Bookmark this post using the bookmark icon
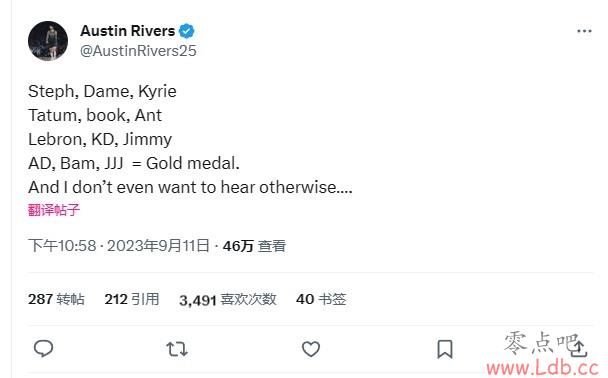The width and height of the screenshot is (608, 378). pyautogui.click(x=445, y=349)
